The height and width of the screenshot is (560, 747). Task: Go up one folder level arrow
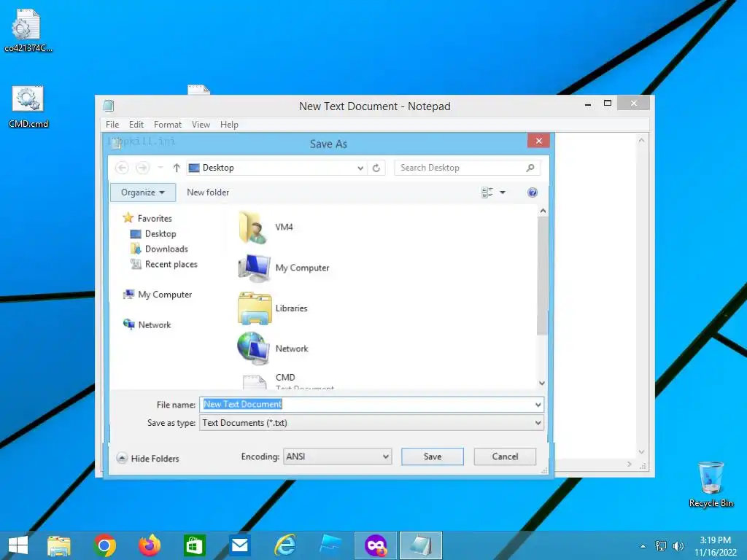click(177, 168)
